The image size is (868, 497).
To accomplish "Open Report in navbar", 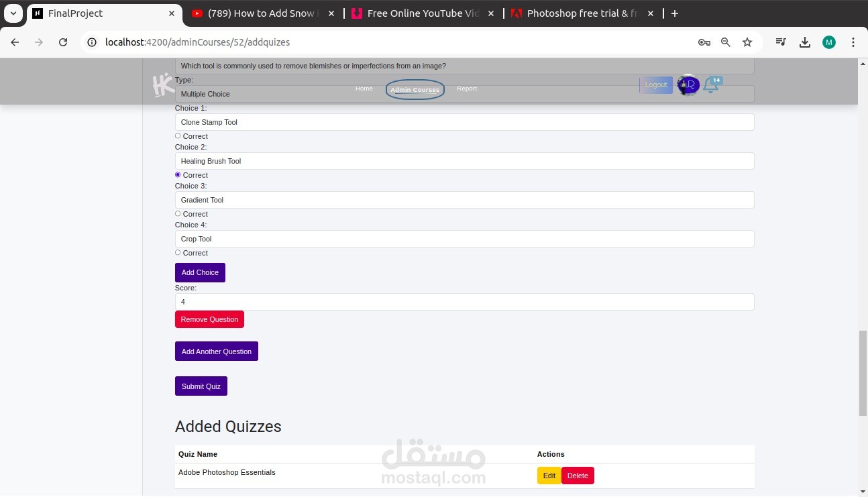I will point(467,89).
